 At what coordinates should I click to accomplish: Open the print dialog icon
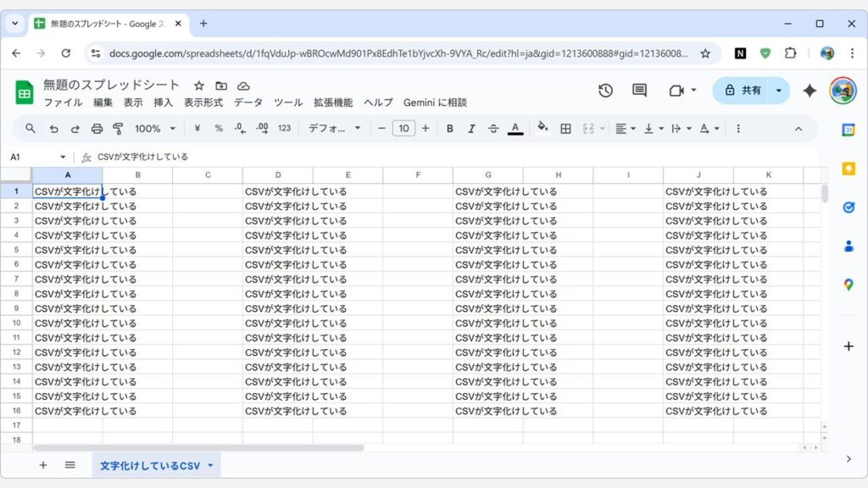[96, 128]
